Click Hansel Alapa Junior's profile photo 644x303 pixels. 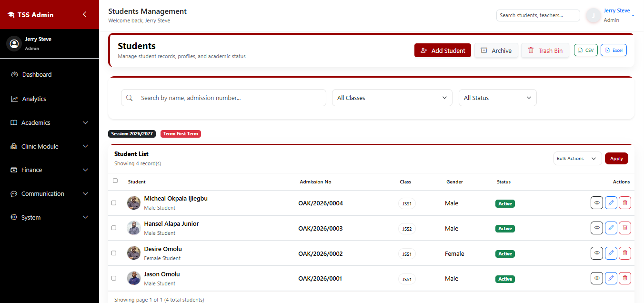click(134, 228)
